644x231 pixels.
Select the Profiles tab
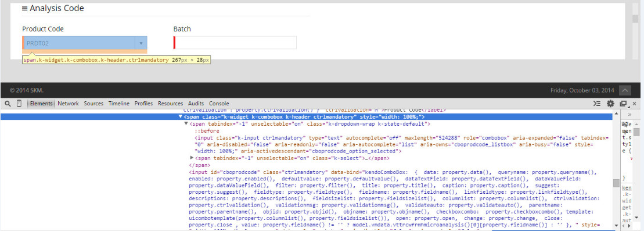(x=143, y=104)
